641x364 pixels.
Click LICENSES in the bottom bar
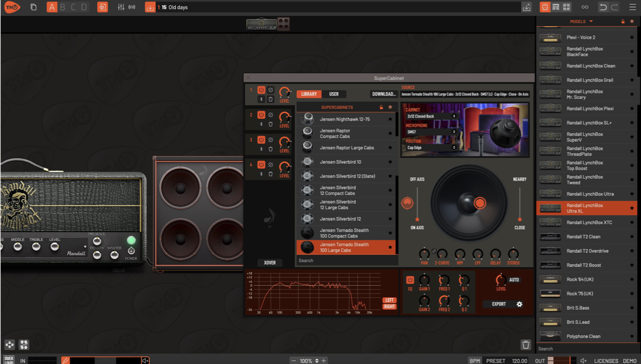606,361
